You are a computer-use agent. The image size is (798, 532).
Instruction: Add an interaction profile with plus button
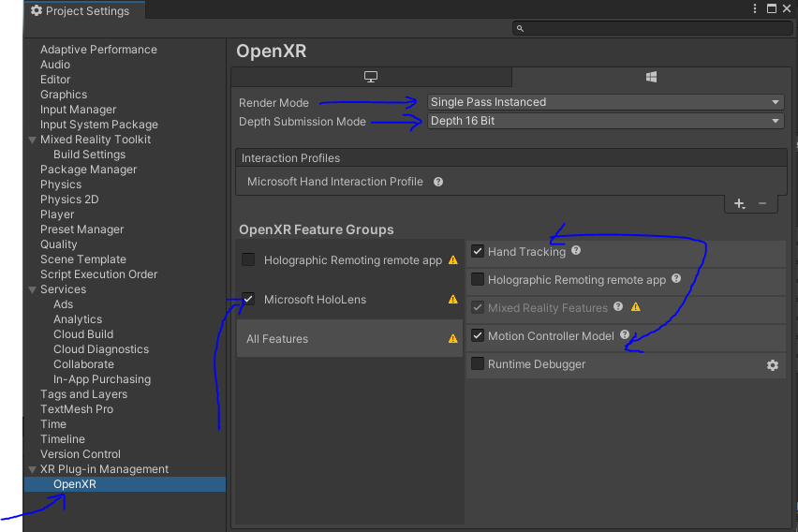tap(740, 203)
